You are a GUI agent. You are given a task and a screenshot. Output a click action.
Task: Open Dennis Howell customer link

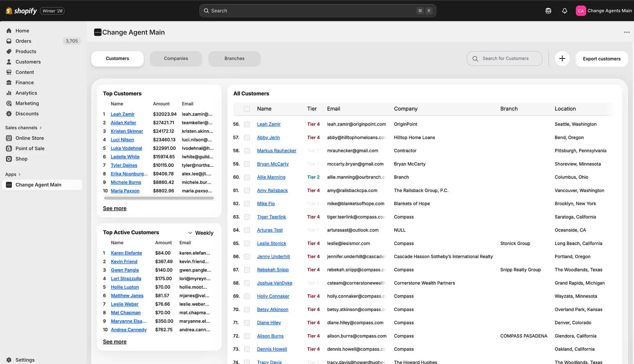tap(272, 349)
